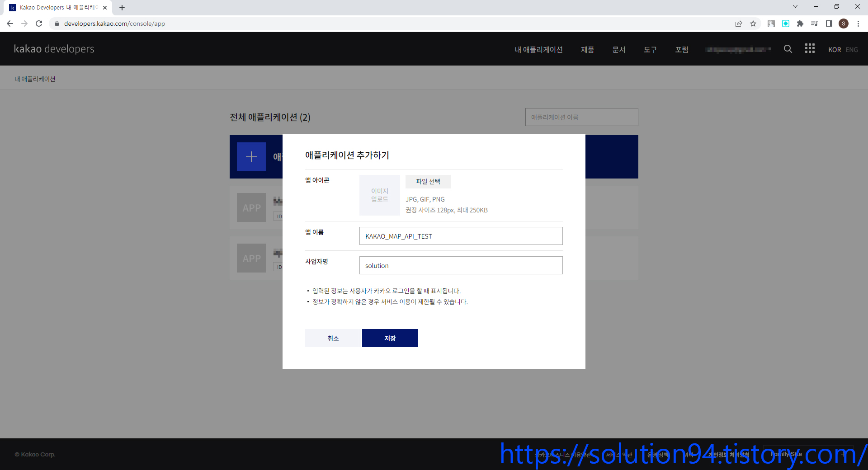This screenshot has width=868, height=470.
Task: Click the plus icon to add application
Action: click(251, 157)
